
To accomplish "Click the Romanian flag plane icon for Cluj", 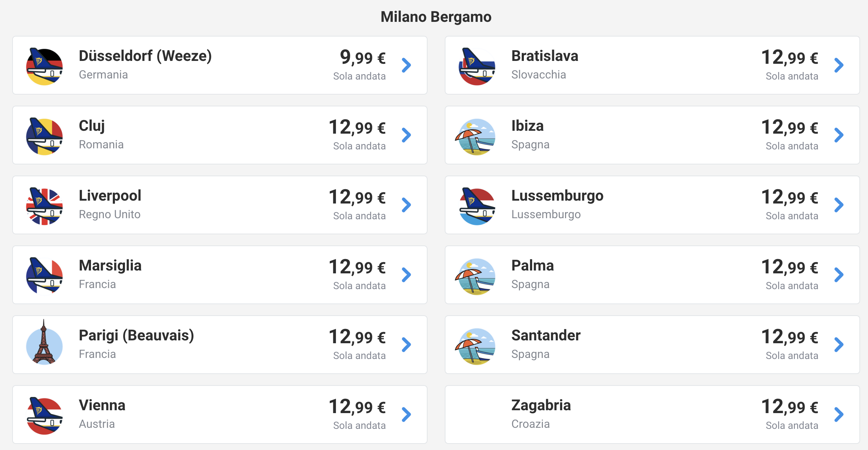I will click(x=44, y=136).
